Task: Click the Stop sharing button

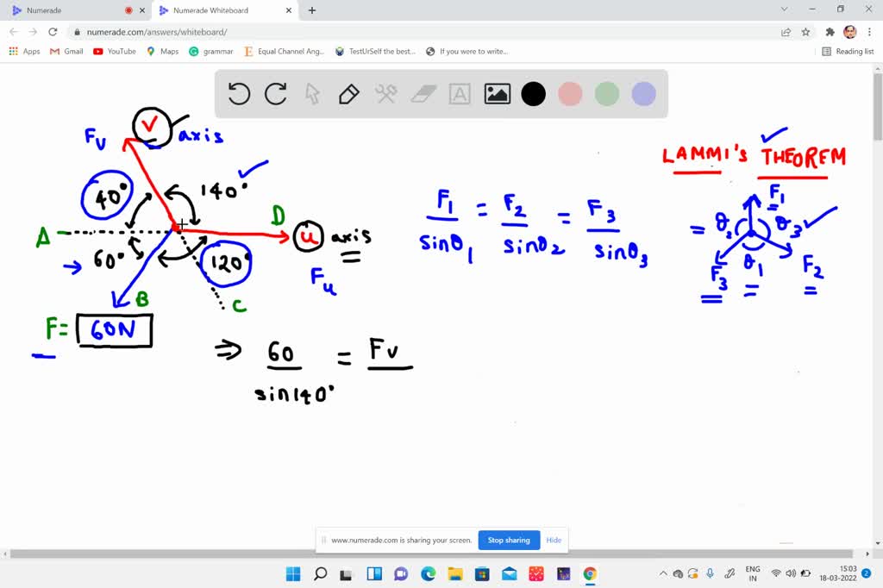Action: pyautogui.click(x=508, y=540)
